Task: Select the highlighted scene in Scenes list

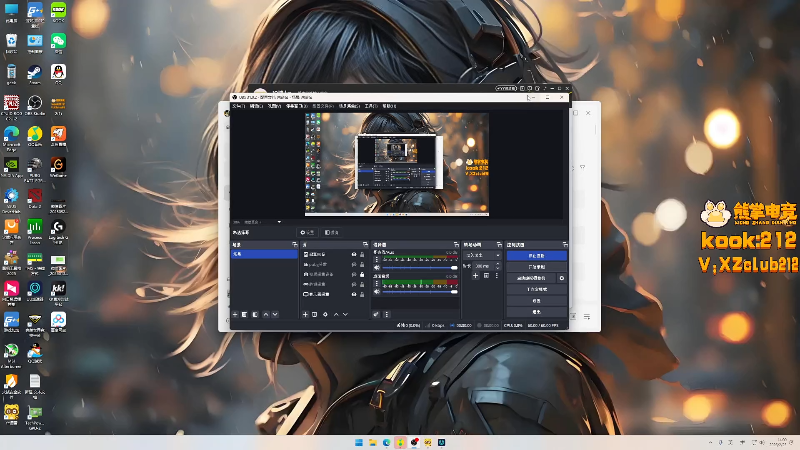Action: [264, 254]
